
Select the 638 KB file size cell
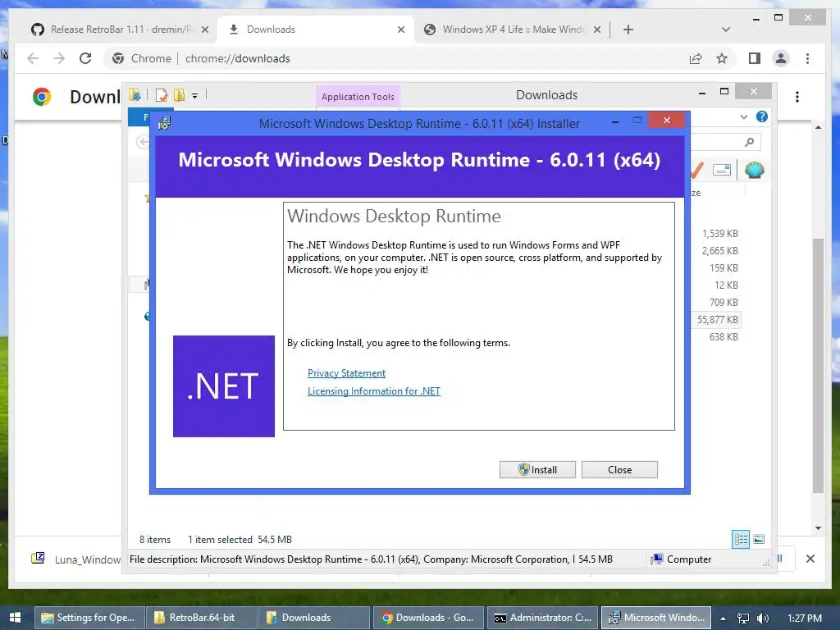[724, 337]
